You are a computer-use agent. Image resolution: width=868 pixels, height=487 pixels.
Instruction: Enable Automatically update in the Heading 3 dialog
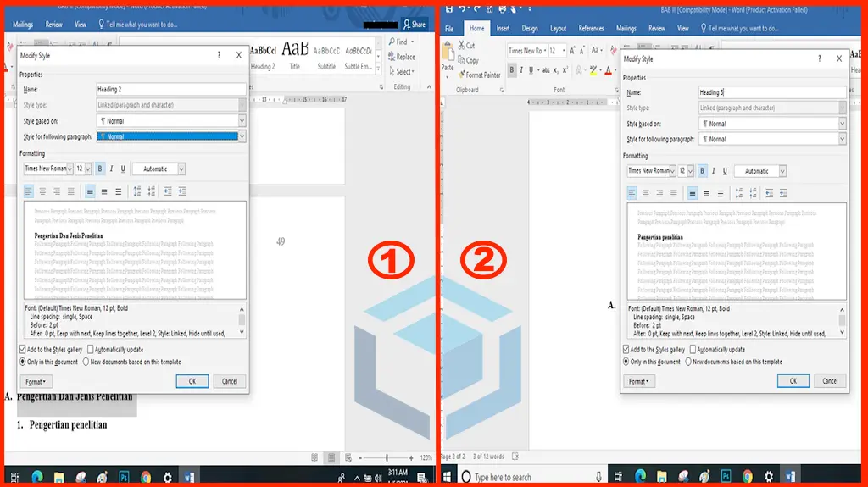(x=717, y=350)
